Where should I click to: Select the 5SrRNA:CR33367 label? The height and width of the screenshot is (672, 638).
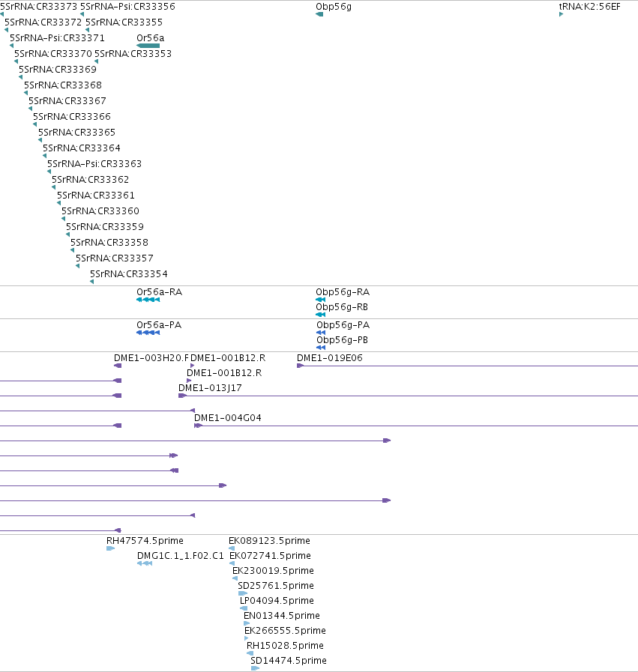click(67, 100)
